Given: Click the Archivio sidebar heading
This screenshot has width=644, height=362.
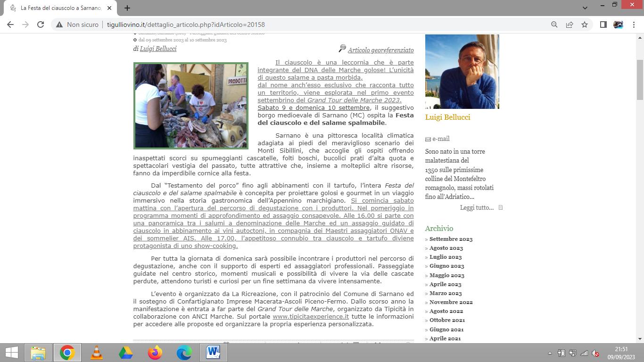Looking at the screenshot, I should pos(439,228).
